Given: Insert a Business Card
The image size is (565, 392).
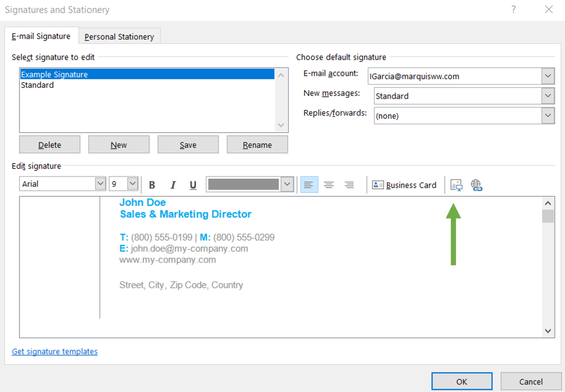Looking at the screenshot, I should (404, 185).
